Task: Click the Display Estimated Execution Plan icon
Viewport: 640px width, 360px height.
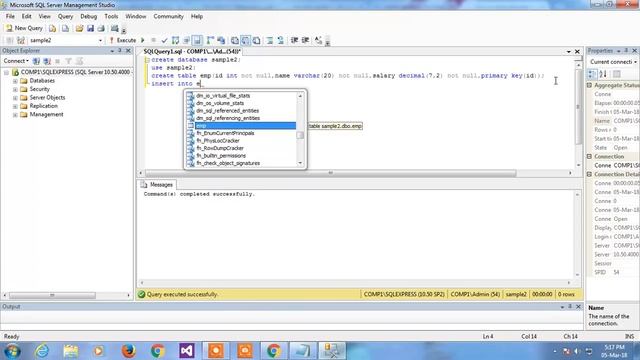Action: pyautogui.click(x=176, y=40)
